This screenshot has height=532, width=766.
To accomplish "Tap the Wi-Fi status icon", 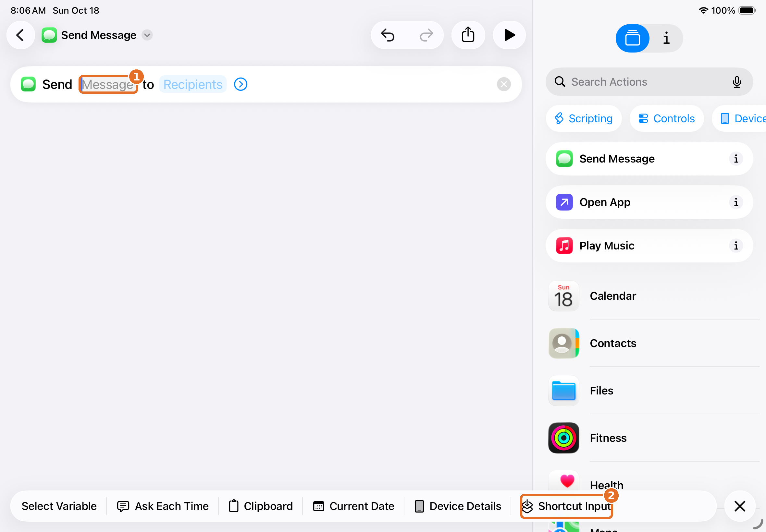I will point(703,10).
